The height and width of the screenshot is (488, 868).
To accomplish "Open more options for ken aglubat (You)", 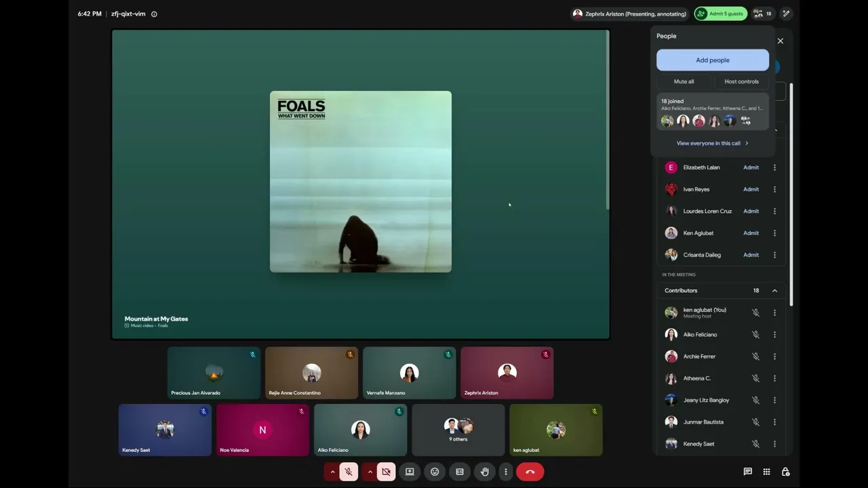I will click(774, 312).
